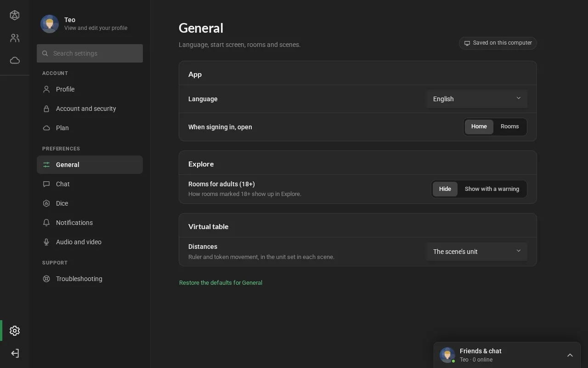Click the settings gear icon
The height and width of the screenshot is (368, 588).
tap(15, 331)
